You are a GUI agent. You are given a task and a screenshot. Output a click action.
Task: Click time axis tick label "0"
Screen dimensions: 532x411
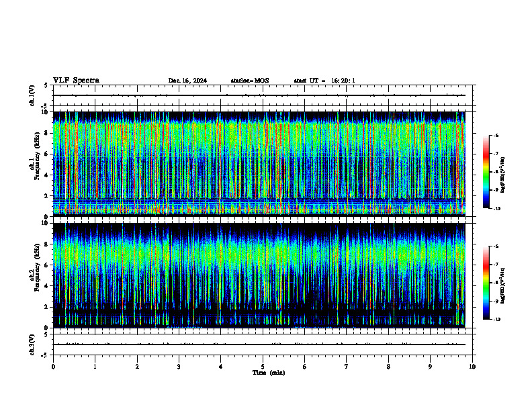pos(53,367)
